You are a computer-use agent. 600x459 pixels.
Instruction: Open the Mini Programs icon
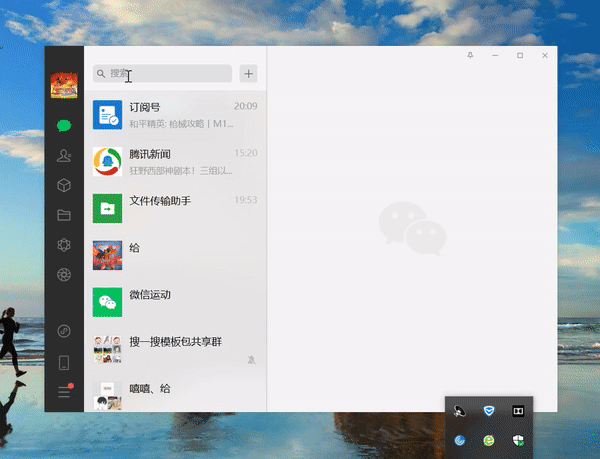pyautogui.click(x=64, y=331)
